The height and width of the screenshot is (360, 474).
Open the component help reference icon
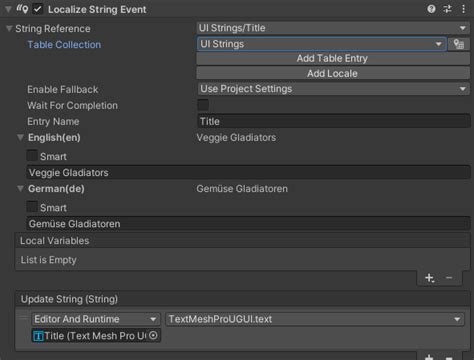(x=431, y=9)
